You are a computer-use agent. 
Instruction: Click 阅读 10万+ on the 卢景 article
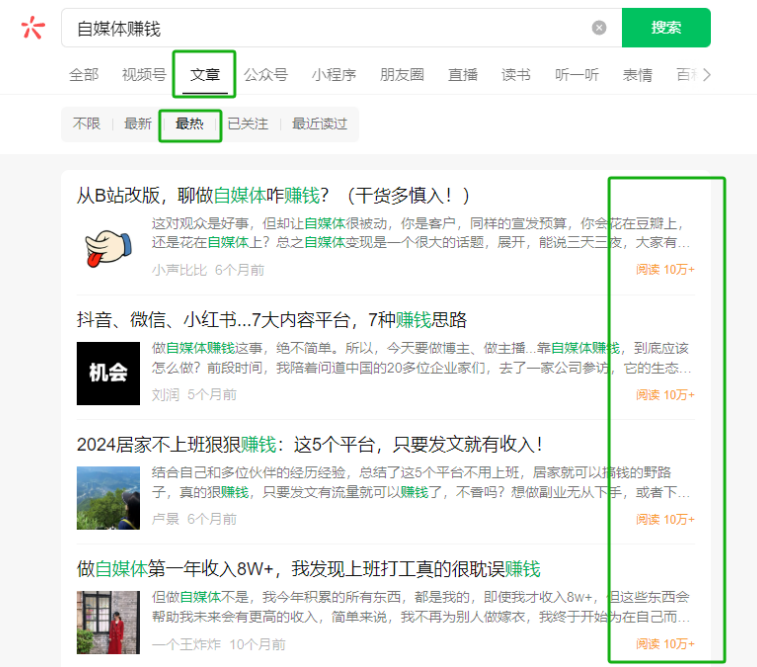click(665, 519)
